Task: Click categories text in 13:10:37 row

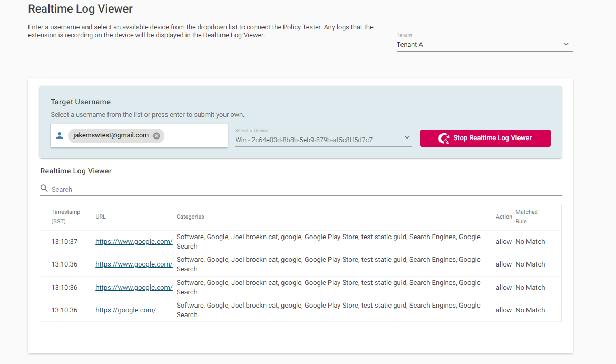Action: pyautogui.click(x=328, y=241)
